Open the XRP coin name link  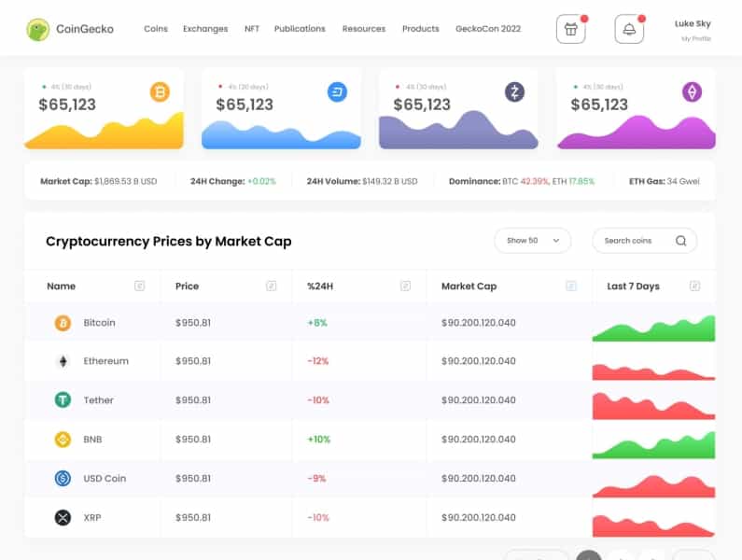(x=92, y=517)
